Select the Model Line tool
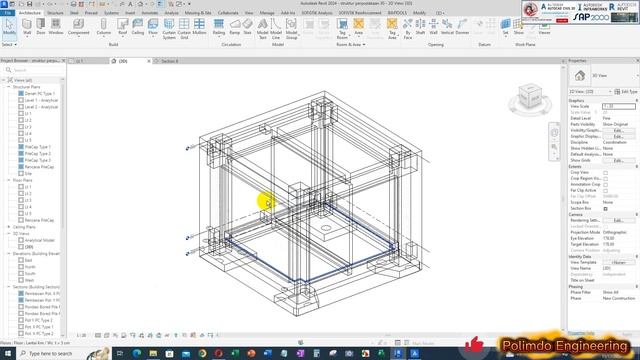The image size is (640, 360). pos(276,29)
